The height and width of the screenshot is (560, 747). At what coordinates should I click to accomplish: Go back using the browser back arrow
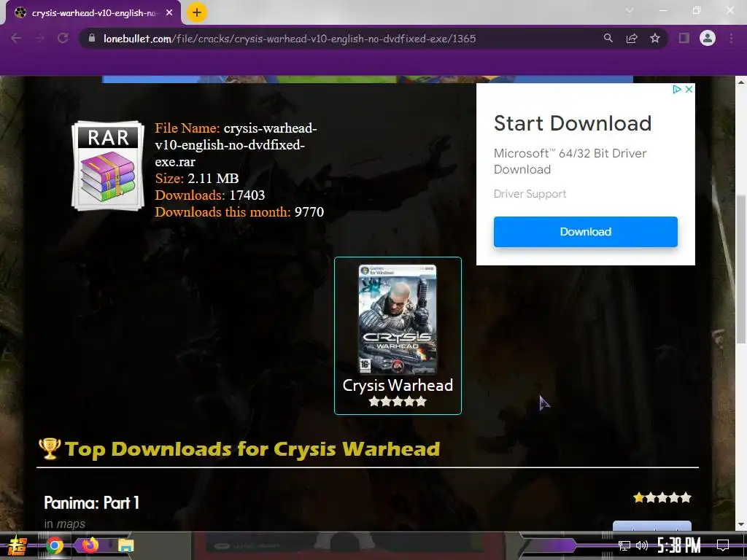click(16, 38)
